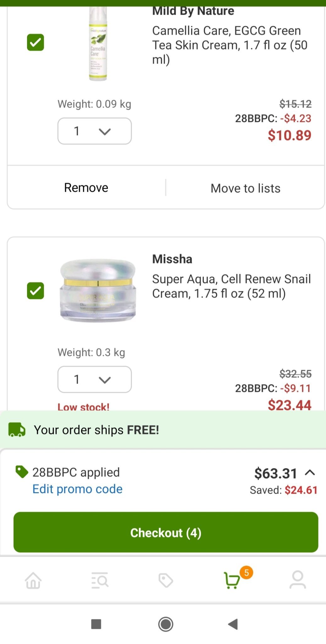Edit the applied promo code

[77, 489]
